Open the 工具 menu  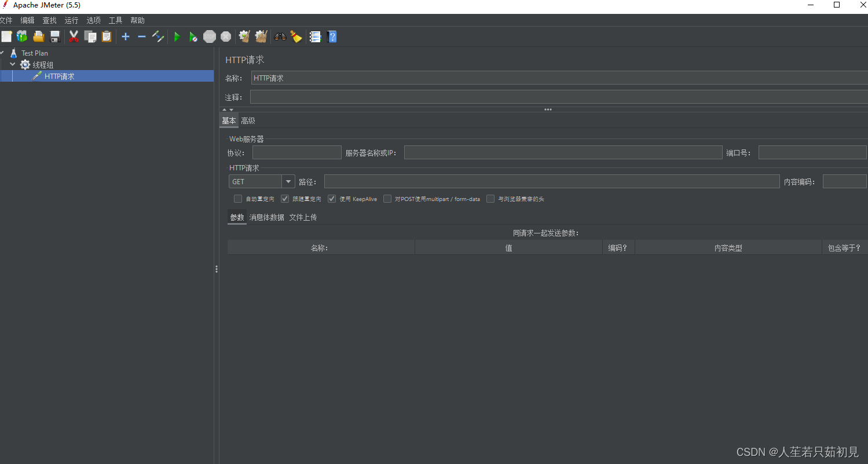116,20
